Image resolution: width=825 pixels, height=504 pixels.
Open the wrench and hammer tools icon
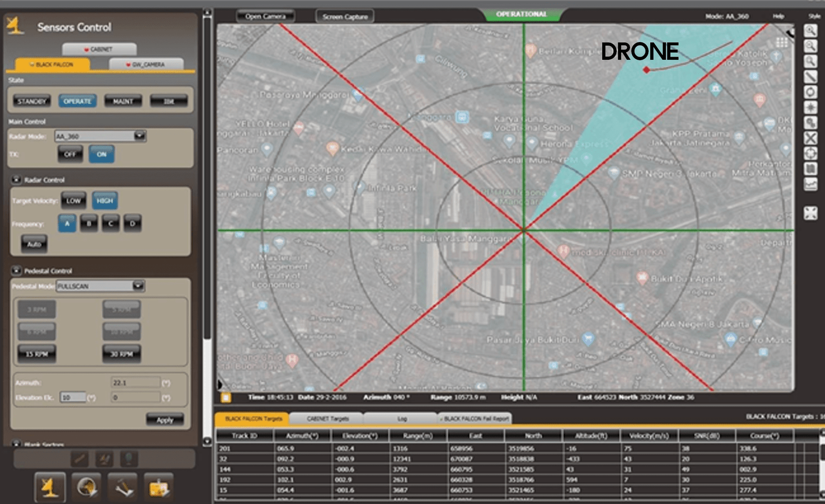tap(123, 487)
